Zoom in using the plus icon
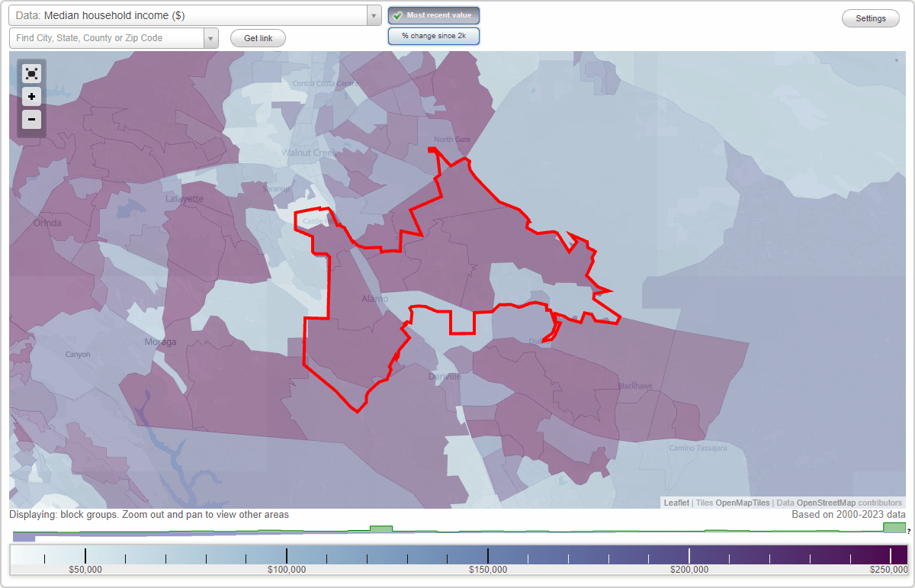915x588 pixels. tap(31, 96)
